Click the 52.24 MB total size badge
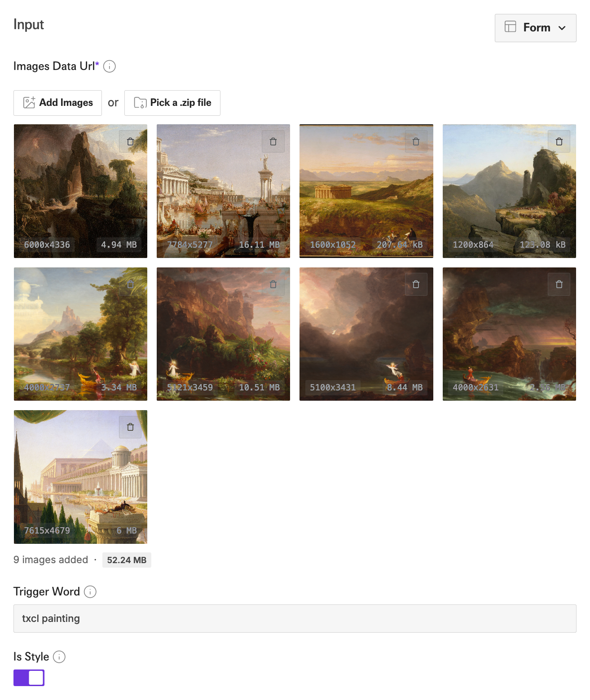Image resolution: width=590 pixels, height=700 pixels. point(127,560)
